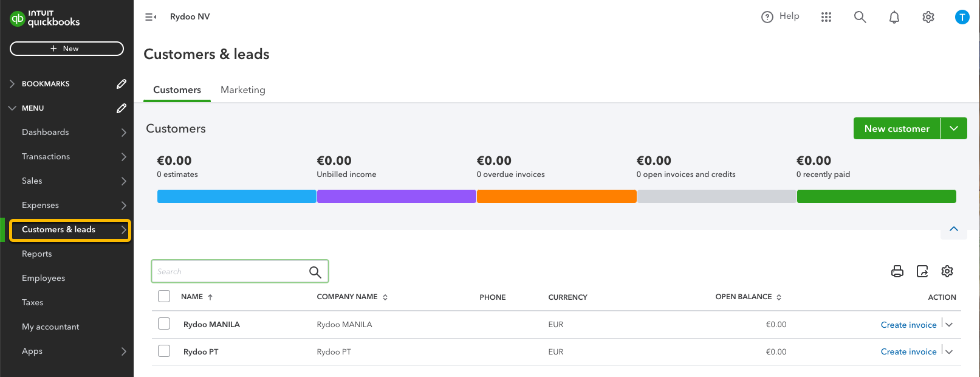Screen dimensions: 980x377
Task: Expand Customers & leads submenu arrow
Action: coord(124,230)
